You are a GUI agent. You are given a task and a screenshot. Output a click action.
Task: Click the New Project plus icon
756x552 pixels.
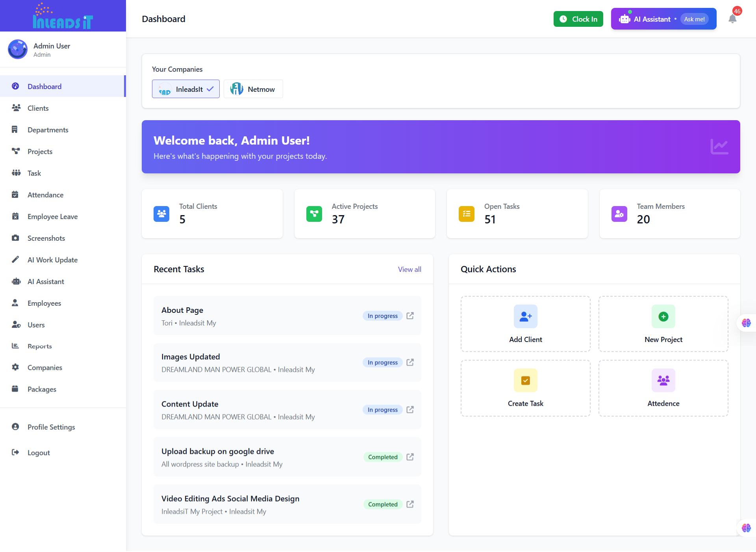coord(663,316)
